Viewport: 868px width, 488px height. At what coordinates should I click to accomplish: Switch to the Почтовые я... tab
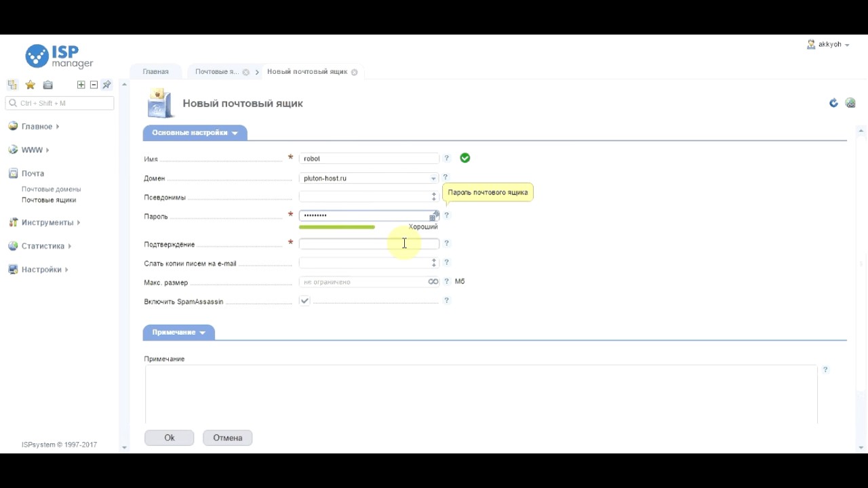[x=217, y=72]
